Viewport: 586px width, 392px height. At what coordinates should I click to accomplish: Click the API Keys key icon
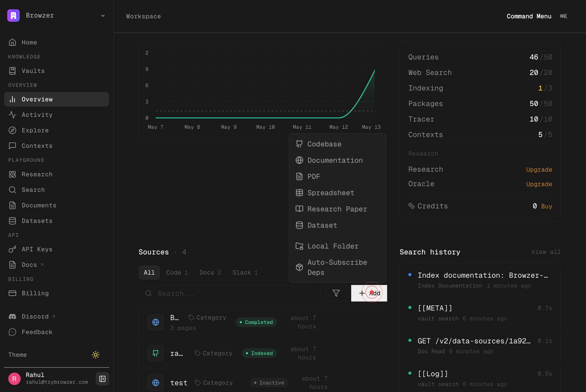click(12, 249)
